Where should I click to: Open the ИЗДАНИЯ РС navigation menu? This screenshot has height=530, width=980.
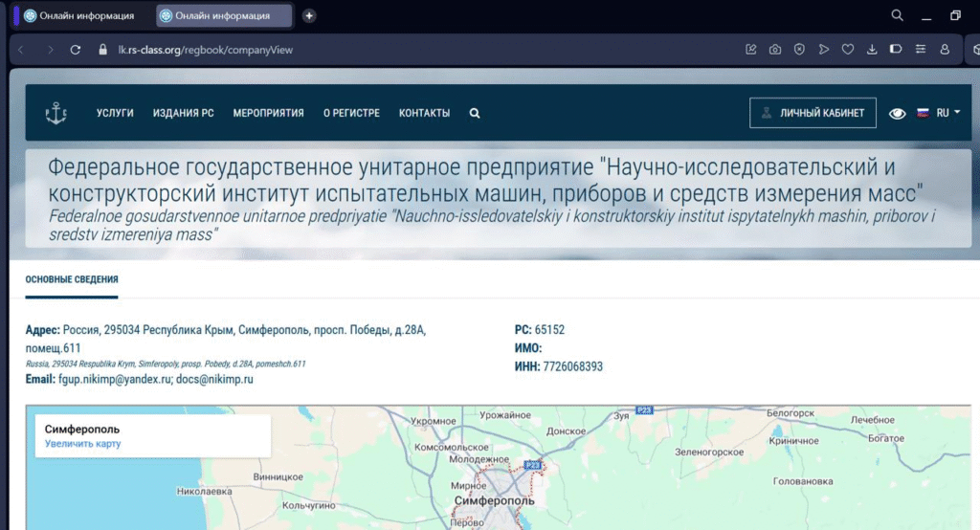[183, 113]
